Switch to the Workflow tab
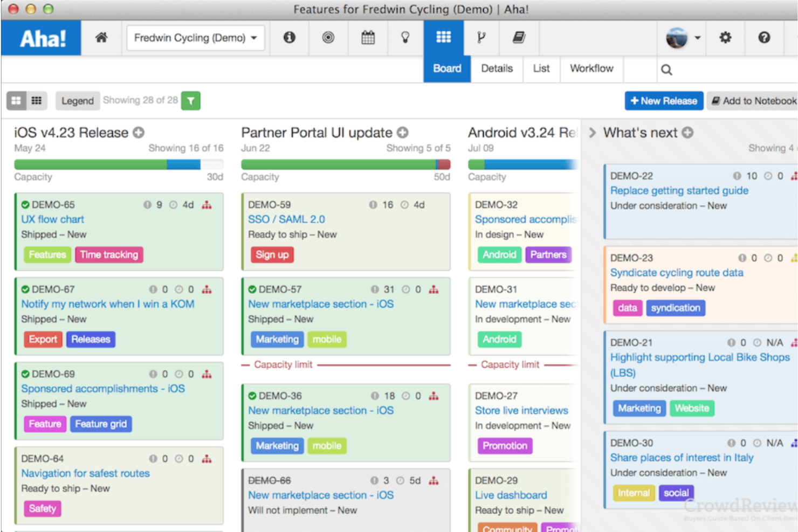 pyautogui.click(x=591, y=68)
